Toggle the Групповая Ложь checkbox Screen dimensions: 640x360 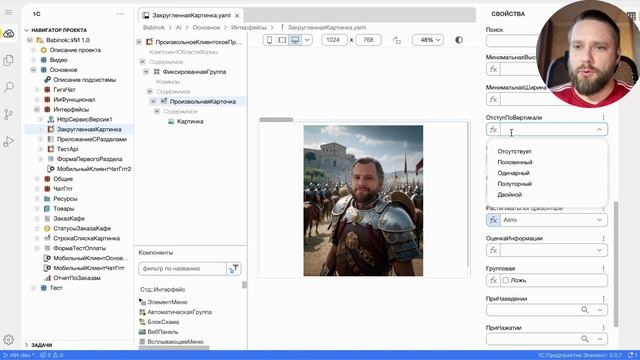coord(506,280)
